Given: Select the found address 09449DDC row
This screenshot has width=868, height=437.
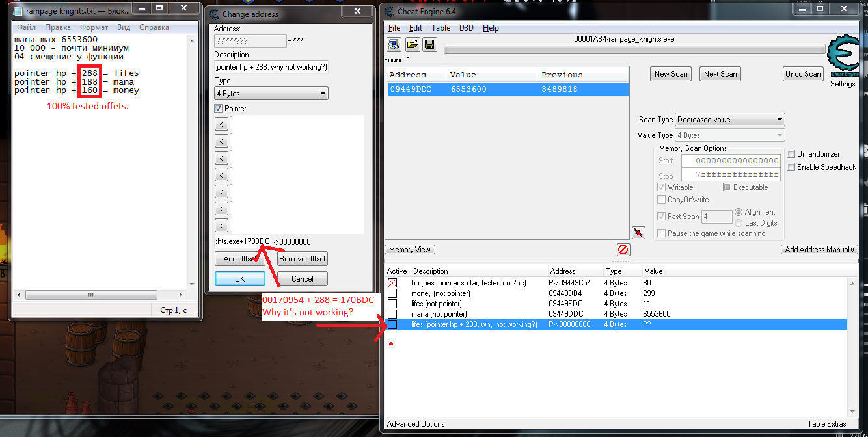Looking at the screenshot, I should pyautogui.click(x=506, y=89).
